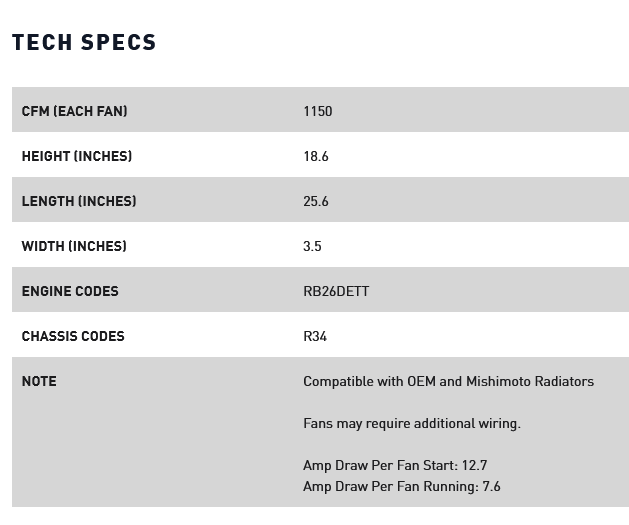Select the CFM (EACH FAN) label
Viewport: 629px width, 525px height.
75,111
